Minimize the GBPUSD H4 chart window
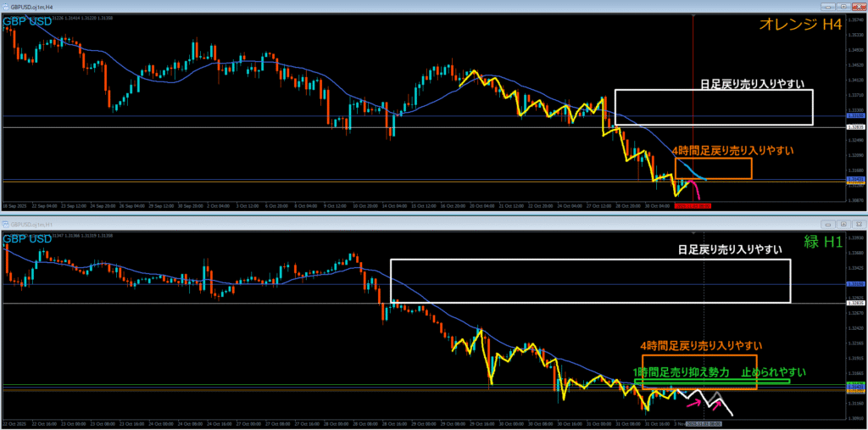Screen dimensions: 868x430 coord(827,6)
